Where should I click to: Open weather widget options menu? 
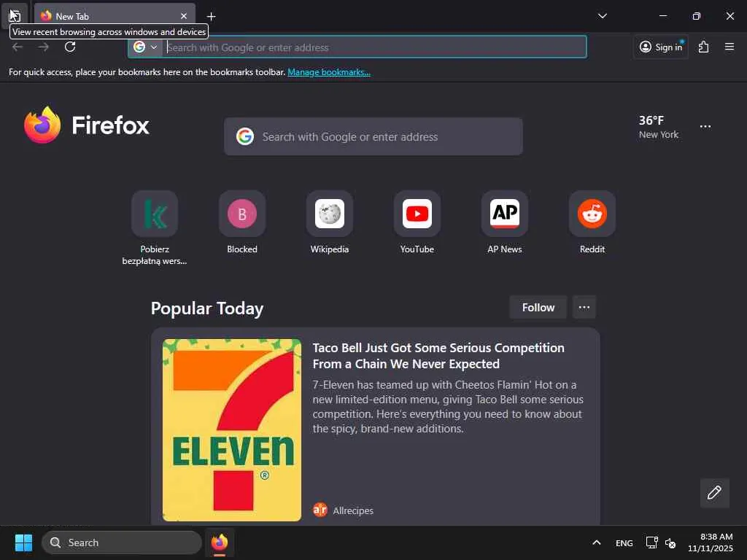pyautogui.click(x=705, y=127)
